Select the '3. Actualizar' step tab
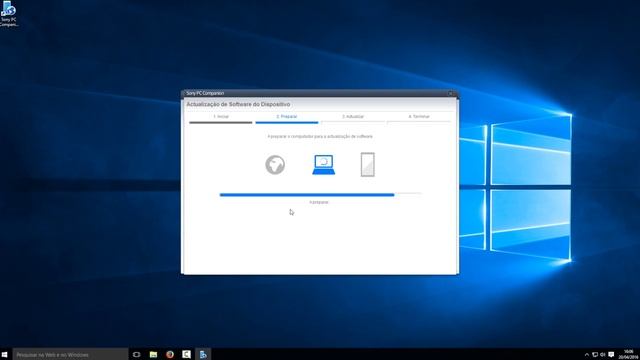 pos(353,117)
